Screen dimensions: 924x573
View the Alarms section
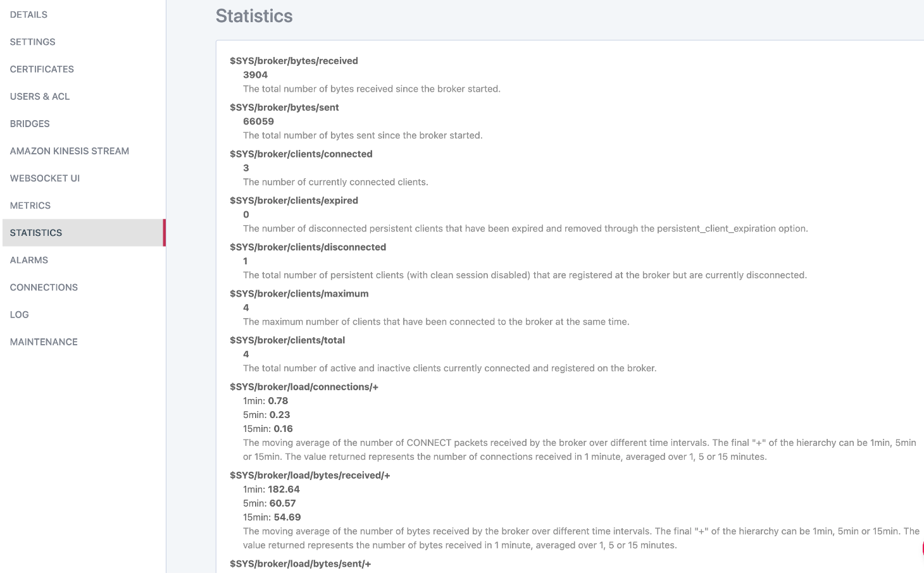[x=29, y=260]
